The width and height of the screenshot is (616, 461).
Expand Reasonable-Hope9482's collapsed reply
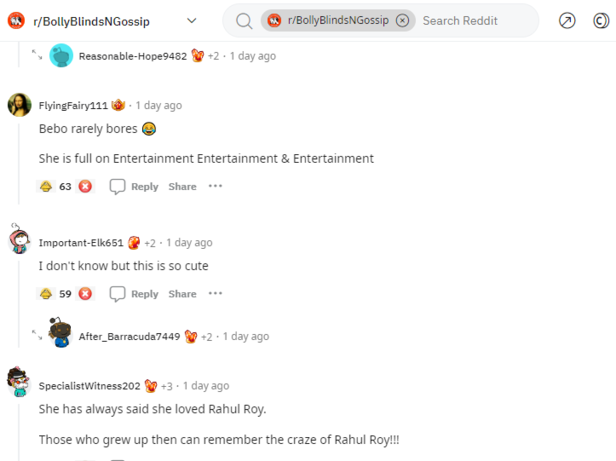[37, 56]
